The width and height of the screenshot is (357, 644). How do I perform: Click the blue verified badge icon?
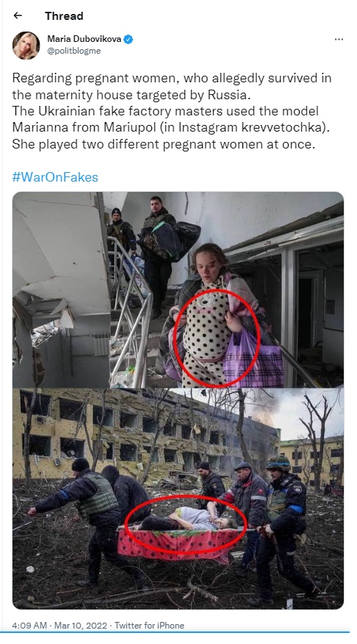tap(129, 40)
